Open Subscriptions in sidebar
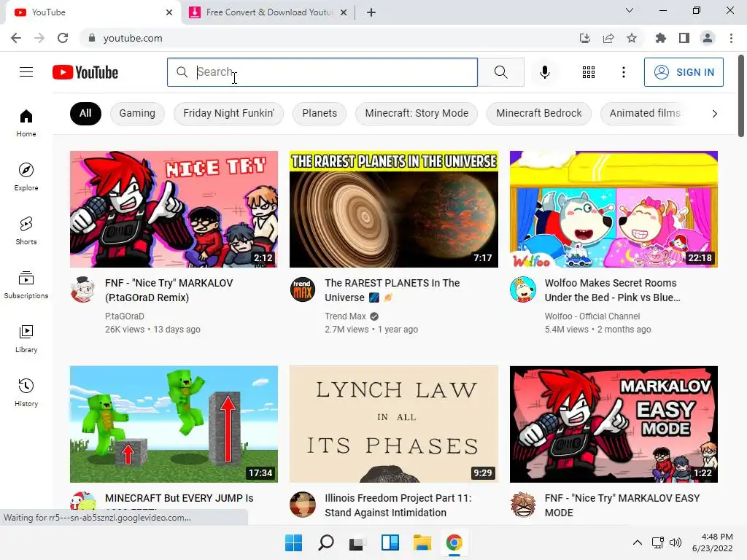This screenshot has height=560, width=747. pos(26,285)
